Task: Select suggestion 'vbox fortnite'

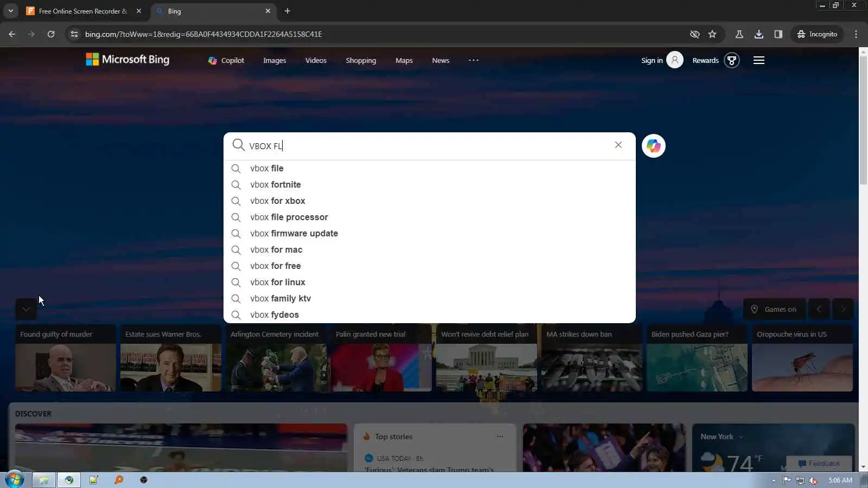Action: coord(430,185)
